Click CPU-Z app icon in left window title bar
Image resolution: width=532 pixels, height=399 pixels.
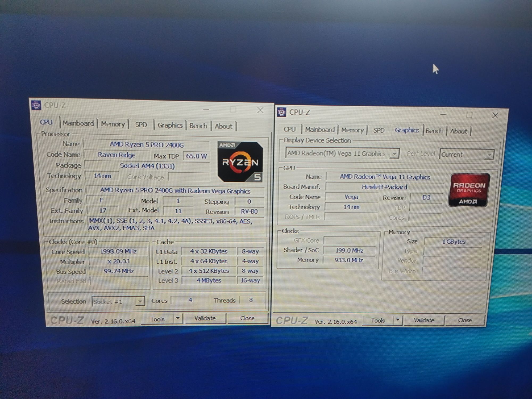pyautogui.click(x=36, y=105)
